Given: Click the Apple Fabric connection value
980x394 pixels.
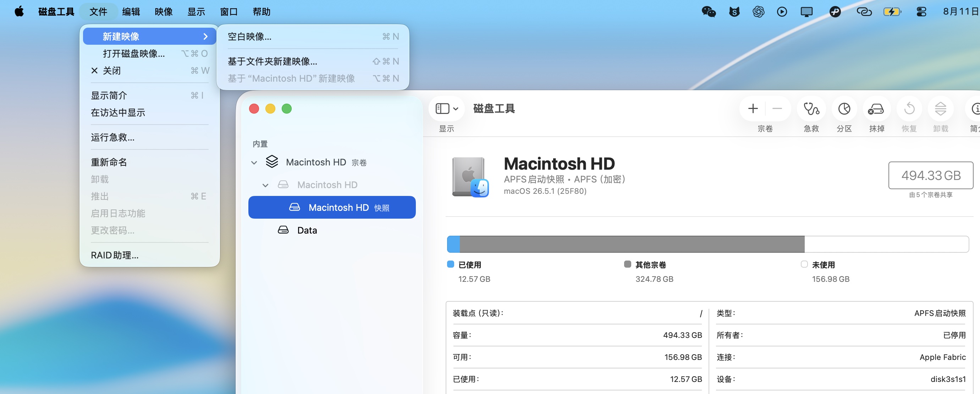Looking at the screenshot, I should tap(942, 357).
